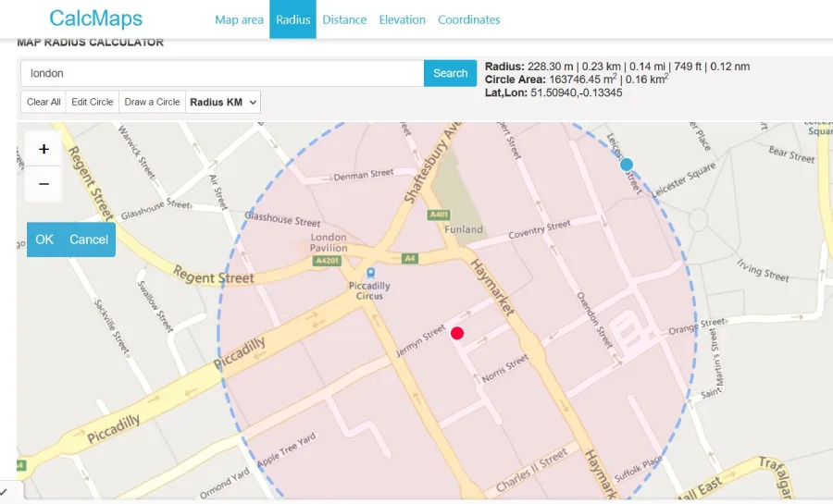Click the Radius 228.30 m readout

pos(617,67)
